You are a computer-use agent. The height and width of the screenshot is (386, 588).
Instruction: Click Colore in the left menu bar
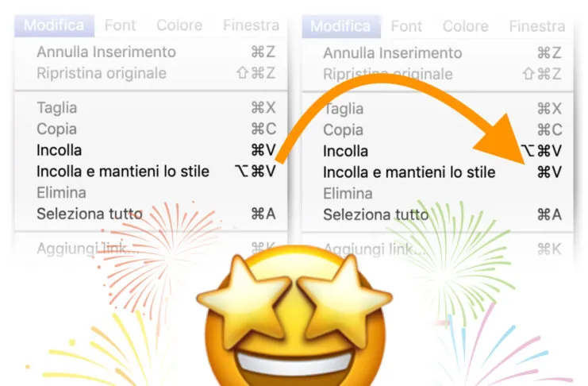(179, 25)
